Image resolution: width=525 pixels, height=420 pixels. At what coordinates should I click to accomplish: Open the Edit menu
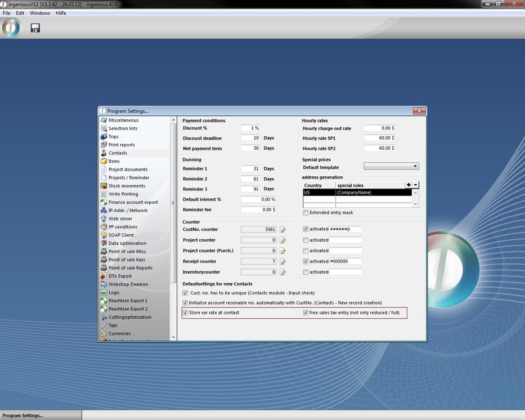(x=20, y=13)
